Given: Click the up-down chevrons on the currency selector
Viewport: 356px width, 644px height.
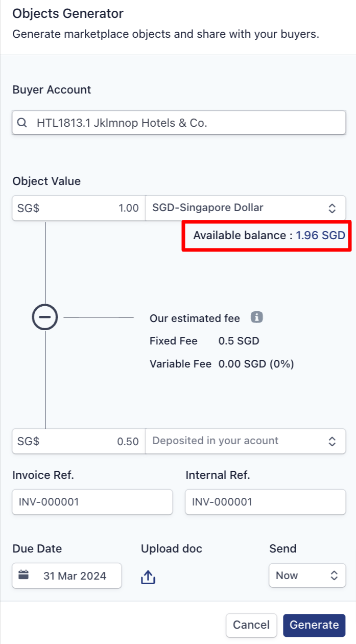Looking at the screenshot, I should [332, 208].
